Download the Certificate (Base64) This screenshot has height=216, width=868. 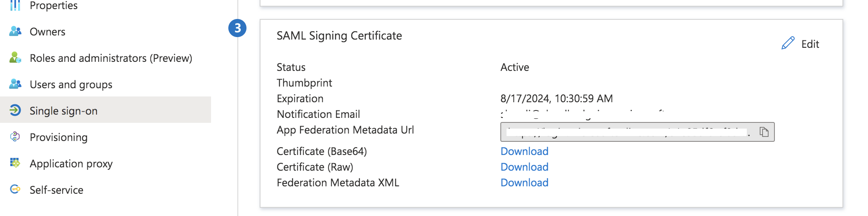(x=524, y=151)
